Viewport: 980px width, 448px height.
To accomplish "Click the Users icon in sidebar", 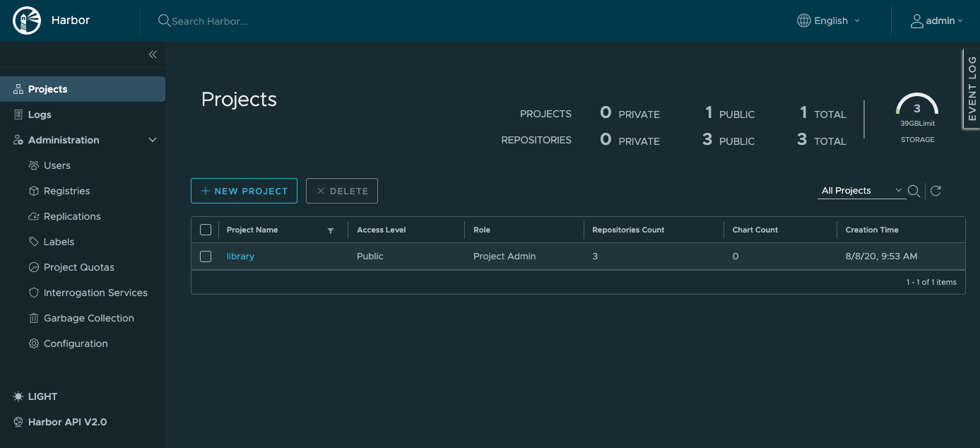I will click(34, 165).
